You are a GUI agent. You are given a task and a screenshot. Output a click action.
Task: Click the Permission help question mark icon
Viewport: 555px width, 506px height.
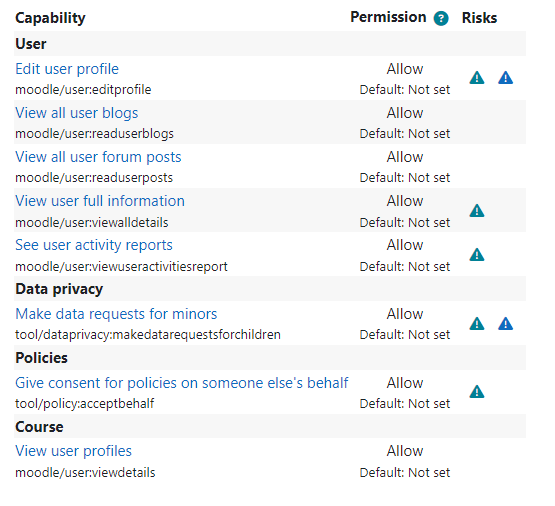pyautogui.click(x=441, y=18)
